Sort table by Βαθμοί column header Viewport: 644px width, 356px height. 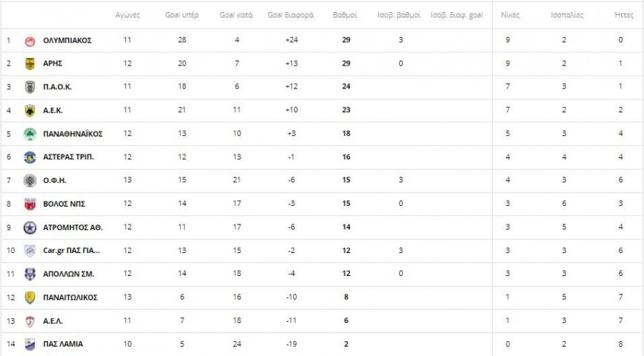346,14
